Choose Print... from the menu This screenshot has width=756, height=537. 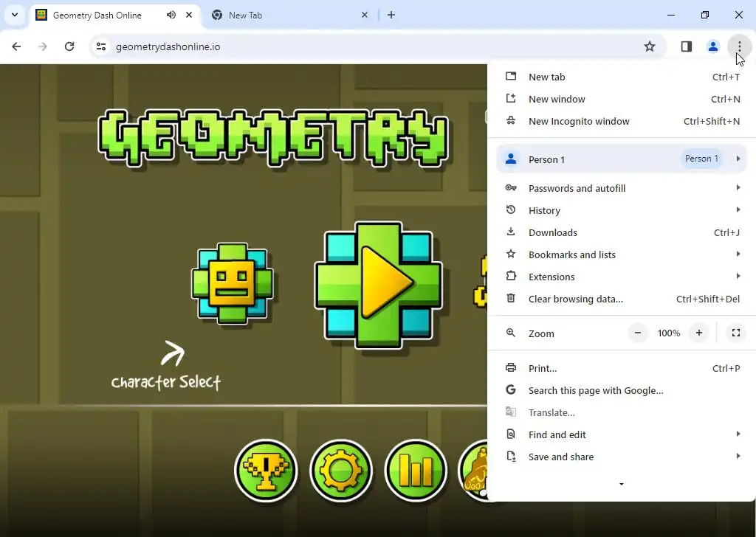(622, 368)
